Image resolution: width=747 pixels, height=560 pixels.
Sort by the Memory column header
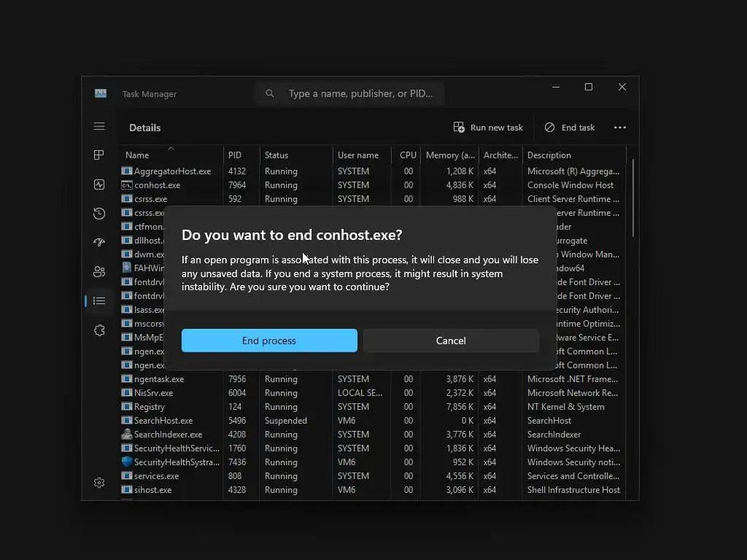[x=449, y=155]
